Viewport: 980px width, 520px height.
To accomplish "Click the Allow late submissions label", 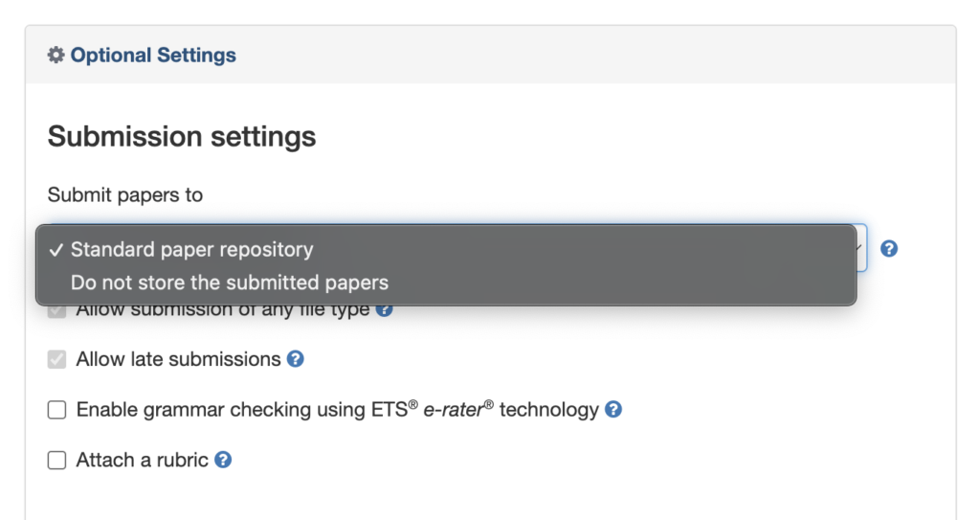I will coord(178,359).
